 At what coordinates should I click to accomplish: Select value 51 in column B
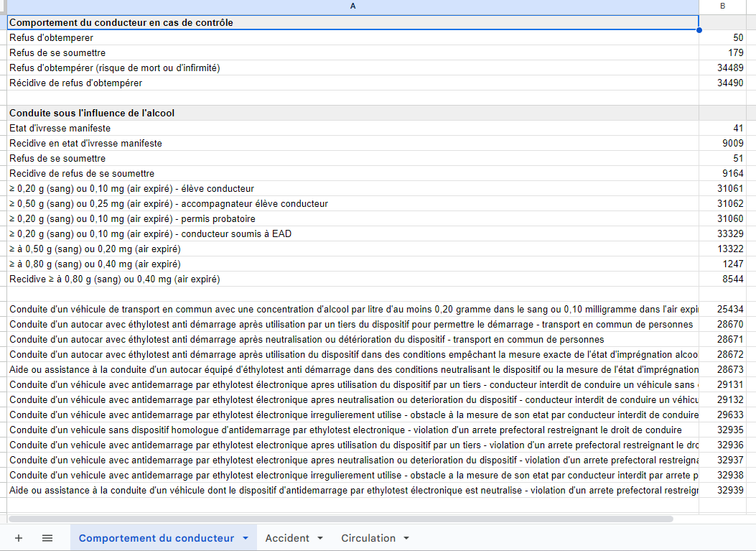pyautogui.click(x=722, y=158)
